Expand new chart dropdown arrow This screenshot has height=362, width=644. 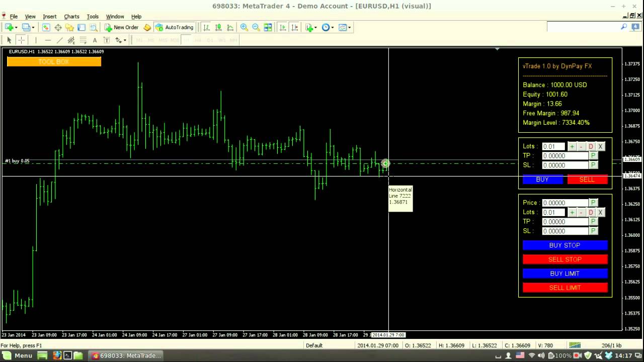(16, 28)
